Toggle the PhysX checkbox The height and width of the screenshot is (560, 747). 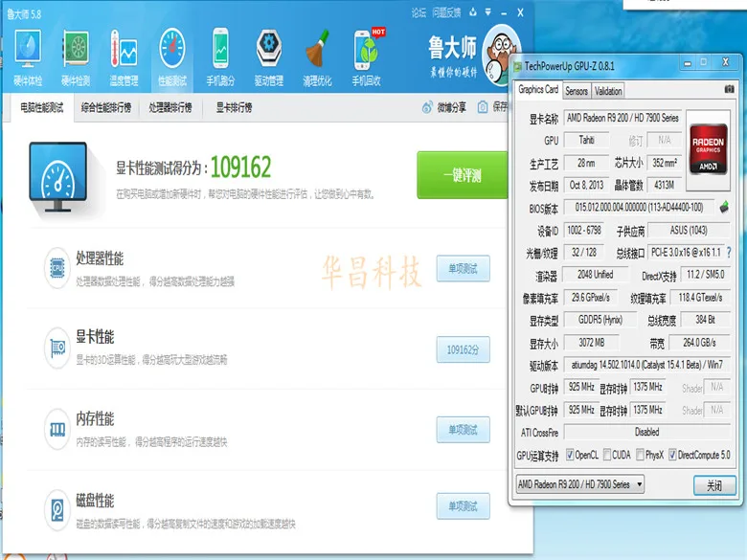640,455
